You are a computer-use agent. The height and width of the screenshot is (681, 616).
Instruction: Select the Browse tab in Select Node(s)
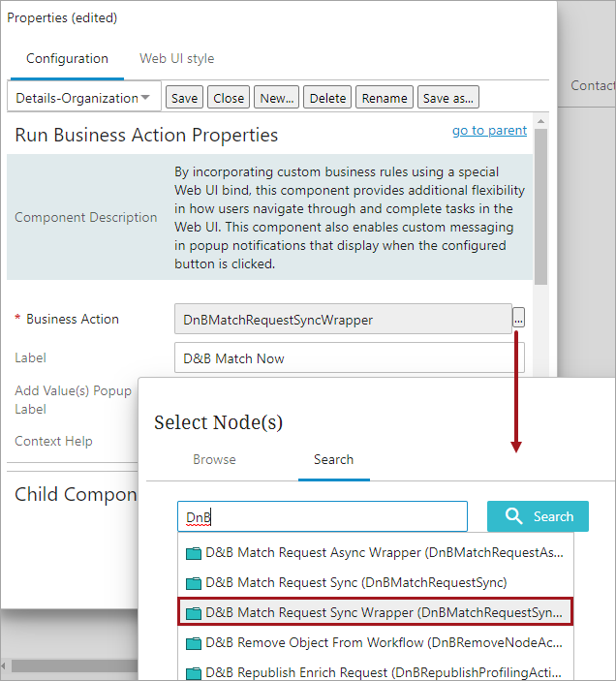[214, 459]
